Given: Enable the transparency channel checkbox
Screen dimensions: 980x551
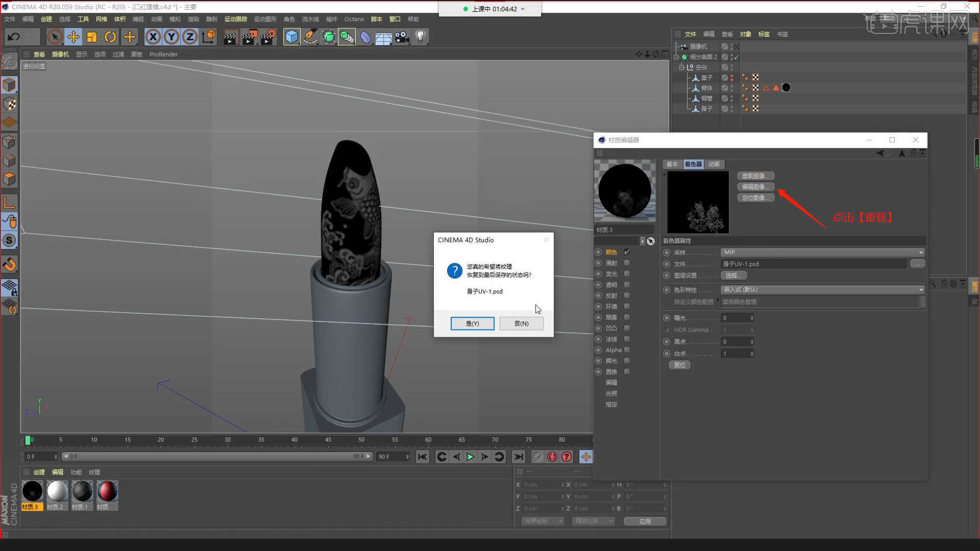Looking at the screenshot, I should pyautogui.click(x=627, y=285).
